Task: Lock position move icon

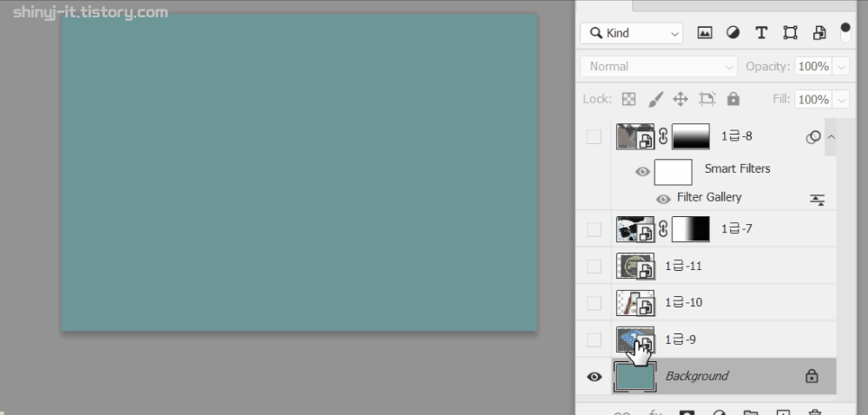Action: (x=681, y=99)
